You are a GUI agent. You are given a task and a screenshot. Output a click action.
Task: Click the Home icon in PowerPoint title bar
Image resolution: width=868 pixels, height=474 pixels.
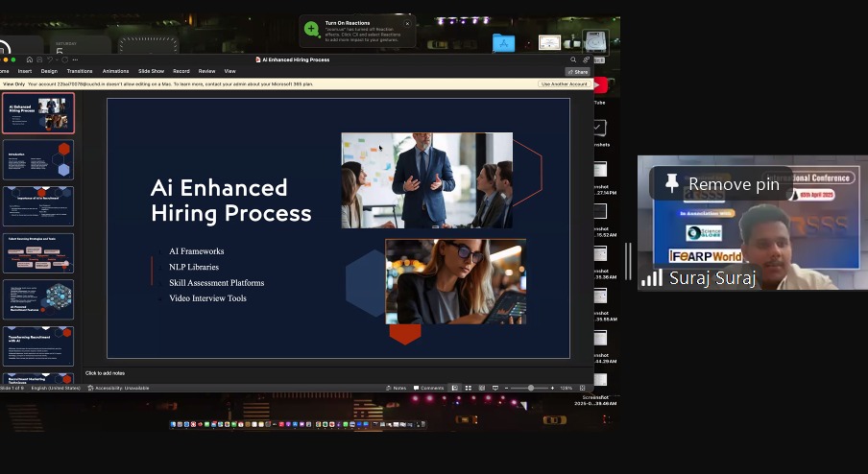30,59
